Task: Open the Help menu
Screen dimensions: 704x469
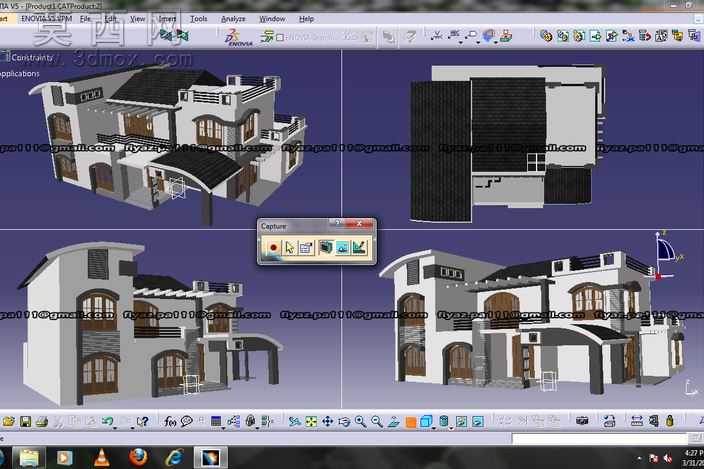Action: (306, 19)
